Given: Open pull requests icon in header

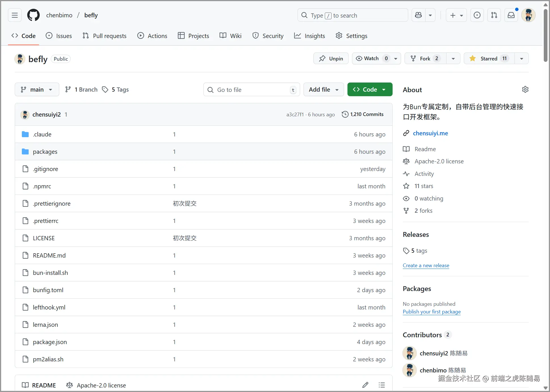Looking at the screenshot, I should tap(494, 15).
